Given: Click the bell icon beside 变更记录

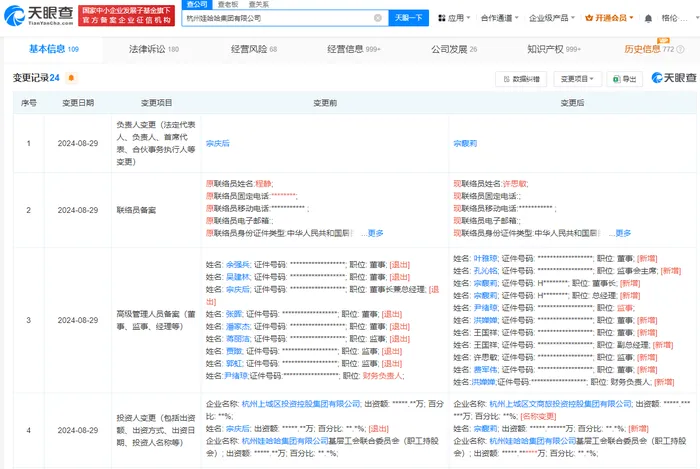Looking at the screenshot, I should 71,77.
